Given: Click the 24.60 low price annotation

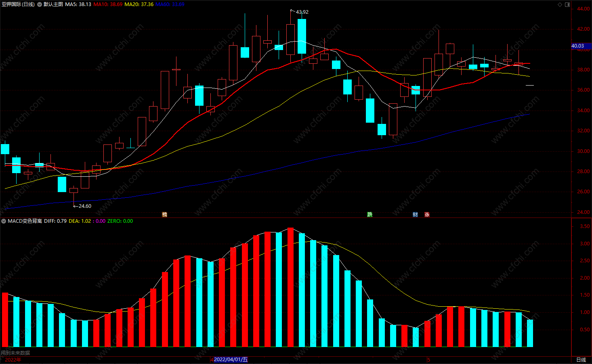Looking at the screenshot, I should coord(85,206).
